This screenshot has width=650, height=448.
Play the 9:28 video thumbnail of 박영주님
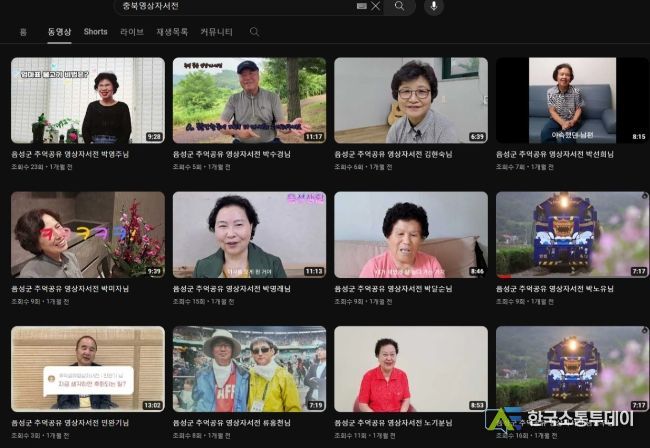(x=87, y=100)
